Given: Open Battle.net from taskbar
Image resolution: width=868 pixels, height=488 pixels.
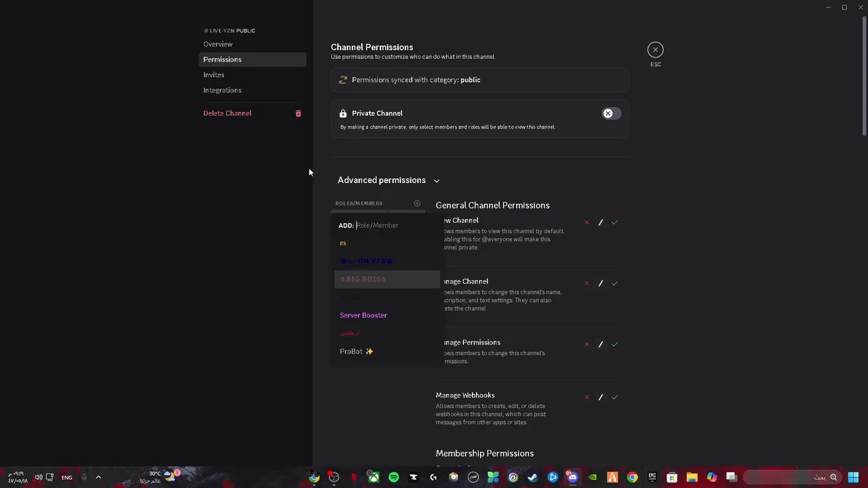Looking at the screenshot, I should pyautogui.click(x=553, y=477).
